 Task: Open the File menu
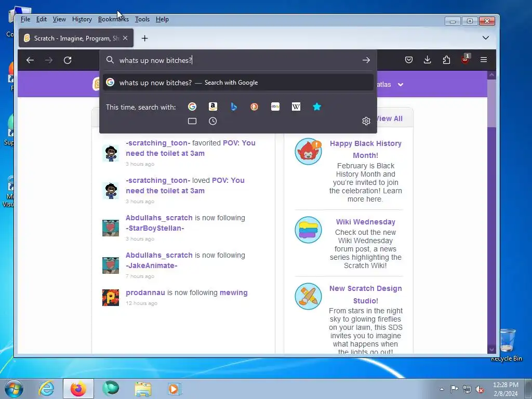pyautogui.click(x=25, y=19)
